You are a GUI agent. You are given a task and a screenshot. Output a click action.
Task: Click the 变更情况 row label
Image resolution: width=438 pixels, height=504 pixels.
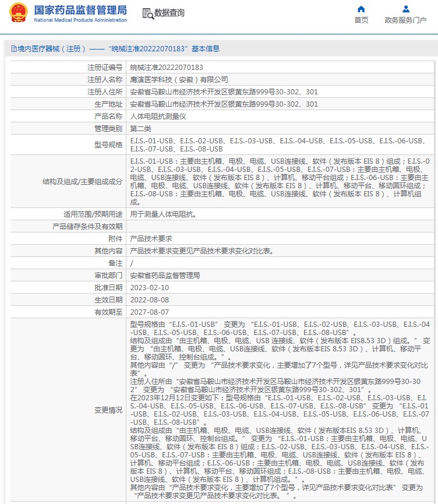click(x=108, y=410)
